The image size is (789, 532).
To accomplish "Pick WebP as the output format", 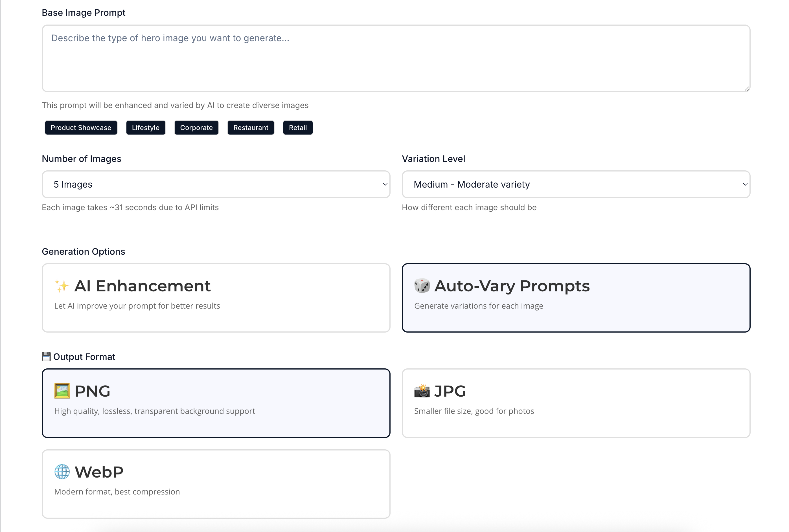I will 216,483.
